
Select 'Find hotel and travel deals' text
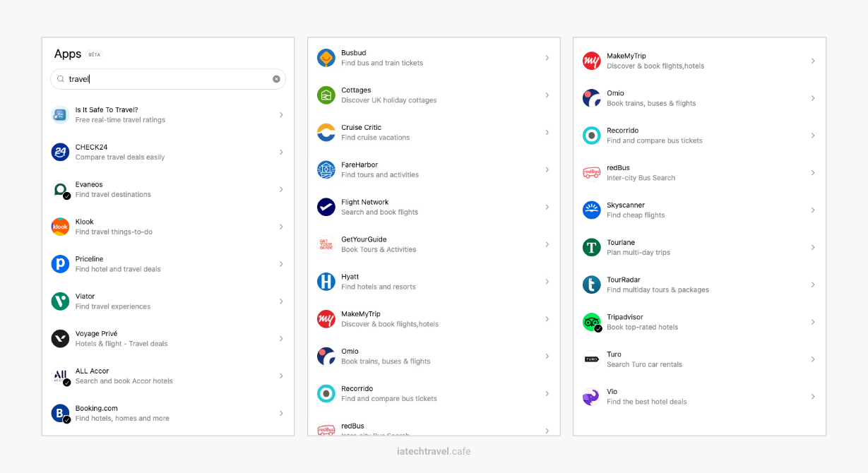pos(118,269)
